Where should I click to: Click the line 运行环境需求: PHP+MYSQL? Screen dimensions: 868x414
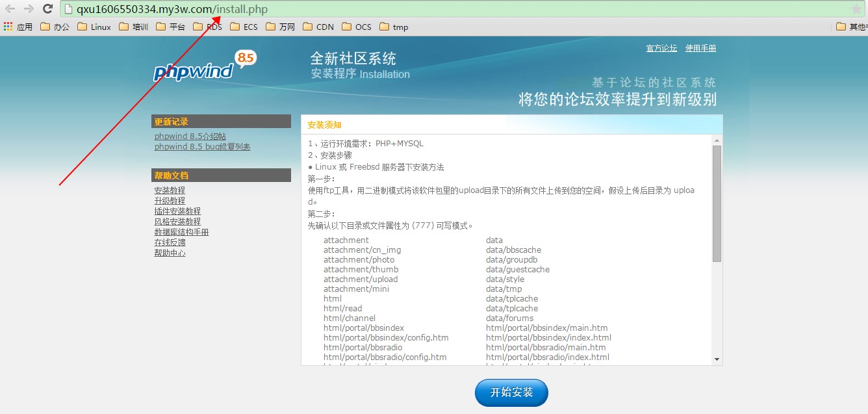click(366, 144)
